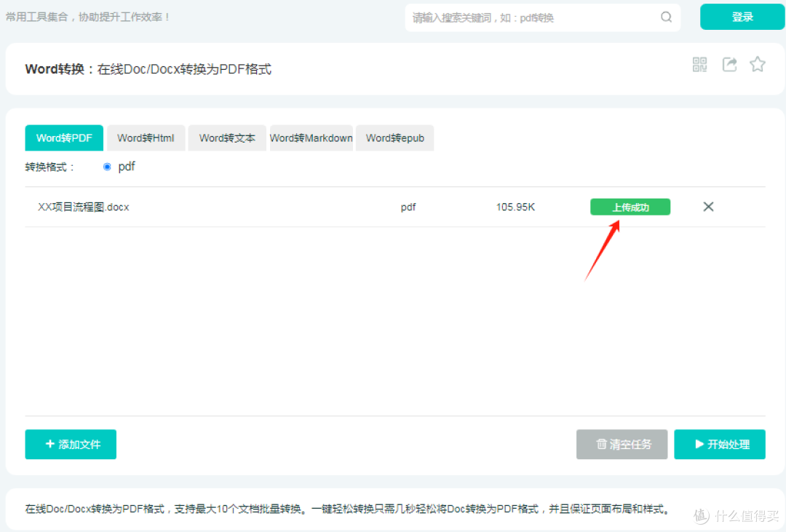Switch to the Word转Html tab
Screen dimensions: 786x532
pos(146,138)
